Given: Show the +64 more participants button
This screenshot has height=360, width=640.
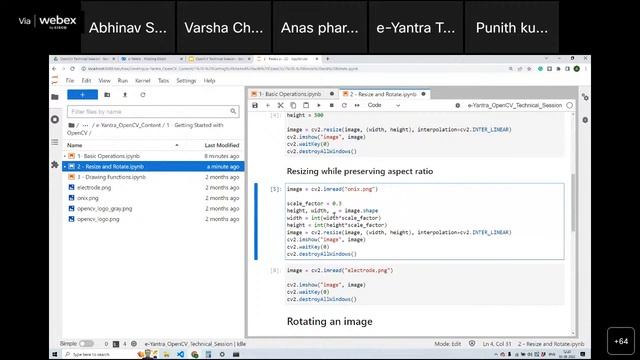Looking at the screenshot, I should (621, 341).
